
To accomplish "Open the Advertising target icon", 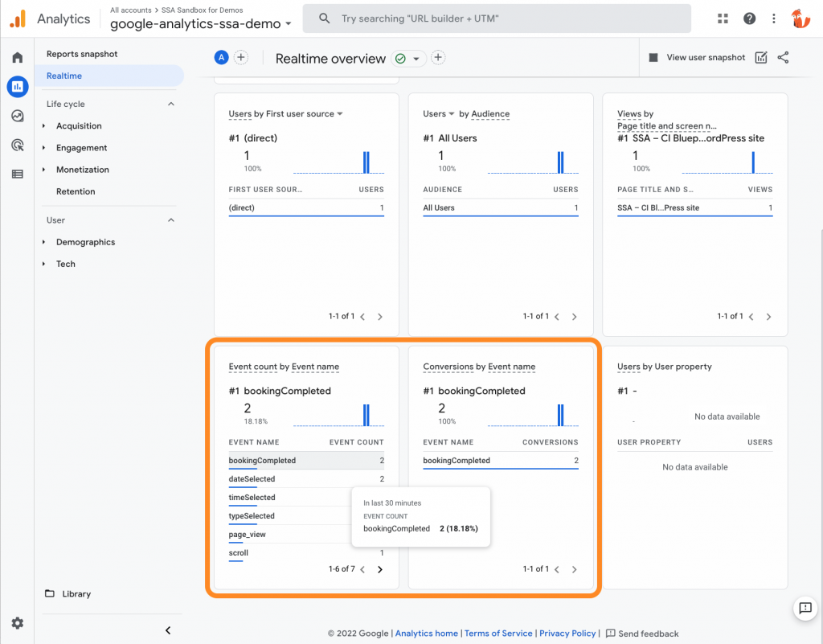I will pos(18,145).
